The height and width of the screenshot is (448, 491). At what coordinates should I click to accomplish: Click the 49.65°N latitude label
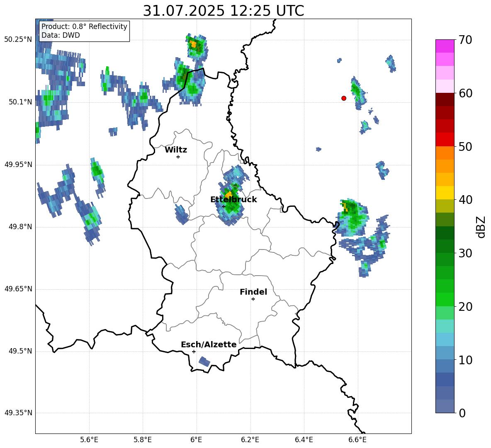click(18, 289)
